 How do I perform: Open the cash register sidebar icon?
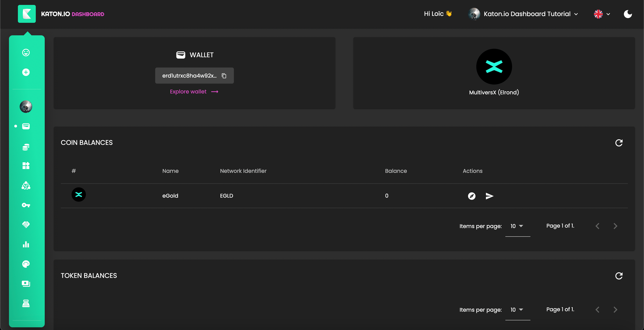point(26,303)
